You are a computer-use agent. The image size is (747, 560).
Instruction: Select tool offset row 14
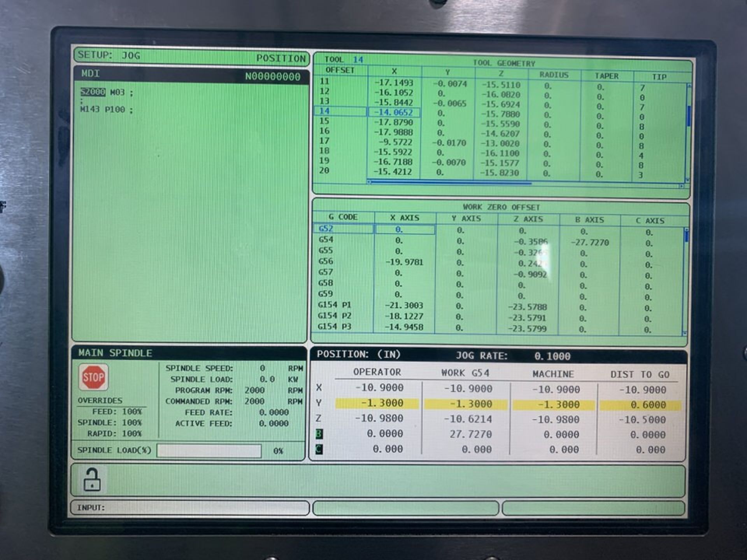click(340, 111)
